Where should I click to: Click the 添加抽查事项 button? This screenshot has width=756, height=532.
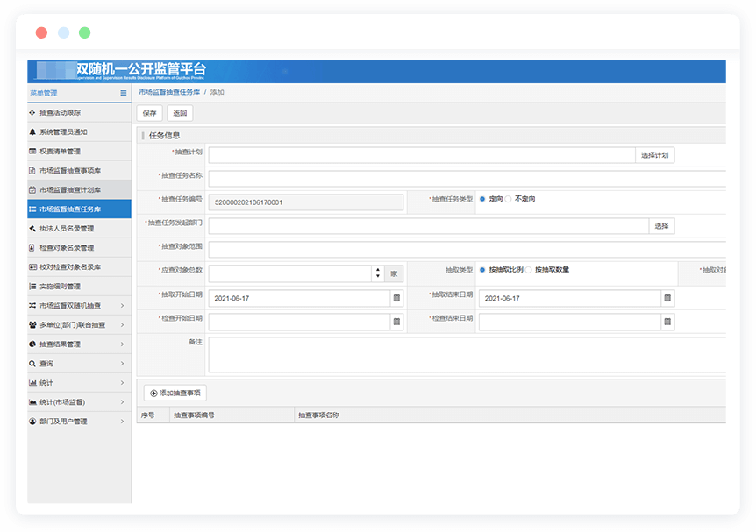(x=175, y=394)
